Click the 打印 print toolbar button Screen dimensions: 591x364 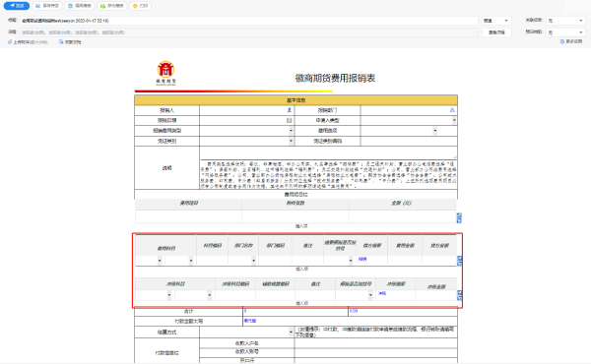[140, 6]
